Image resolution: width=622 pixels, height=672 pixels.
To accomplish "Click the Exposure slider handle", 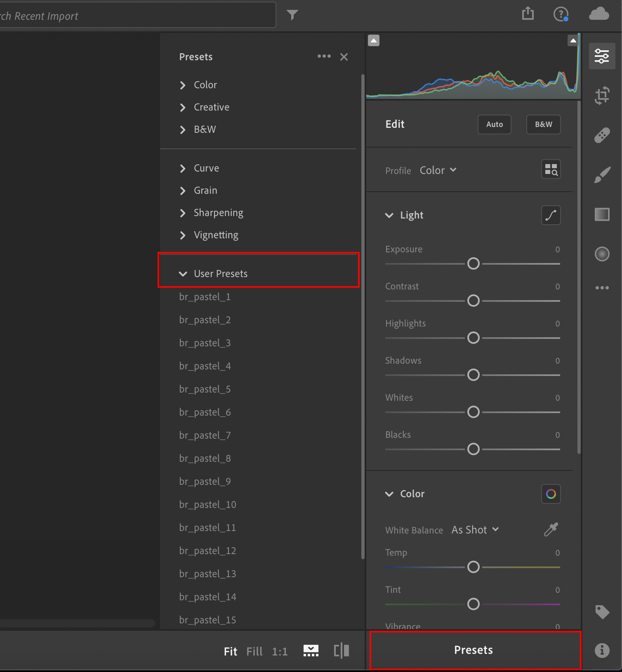I will [x=474, y=263].
